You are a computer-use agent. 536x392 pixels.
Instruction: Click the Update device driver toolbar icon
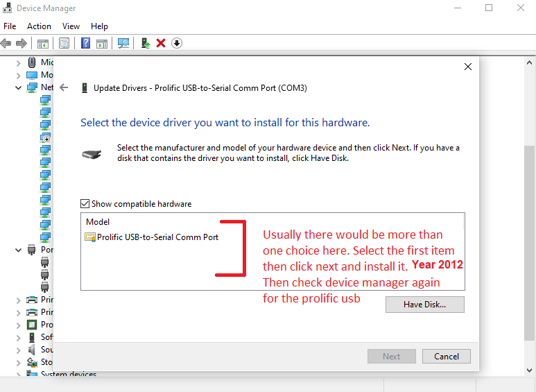point(146,43)
